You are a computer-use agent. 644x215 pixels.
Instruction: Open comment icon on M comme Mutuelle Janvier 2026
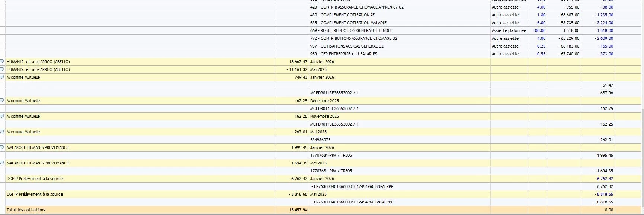[x=2, y=77]
